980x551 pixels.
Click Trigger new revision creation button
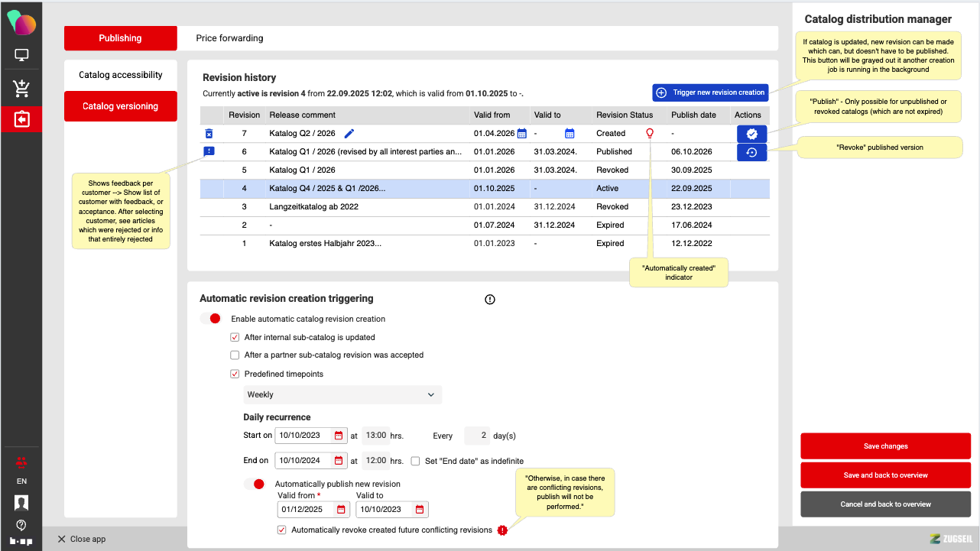[x=710, y=92]
